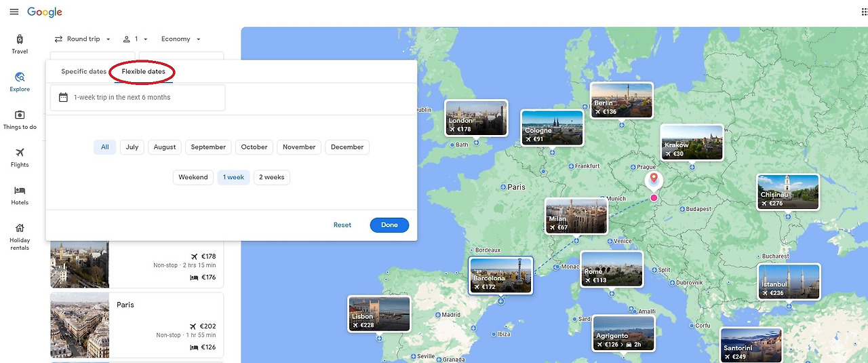Viewport: 868px width, 363px height.
Task: Click the calendar icon in the date field
Action: 63,97
